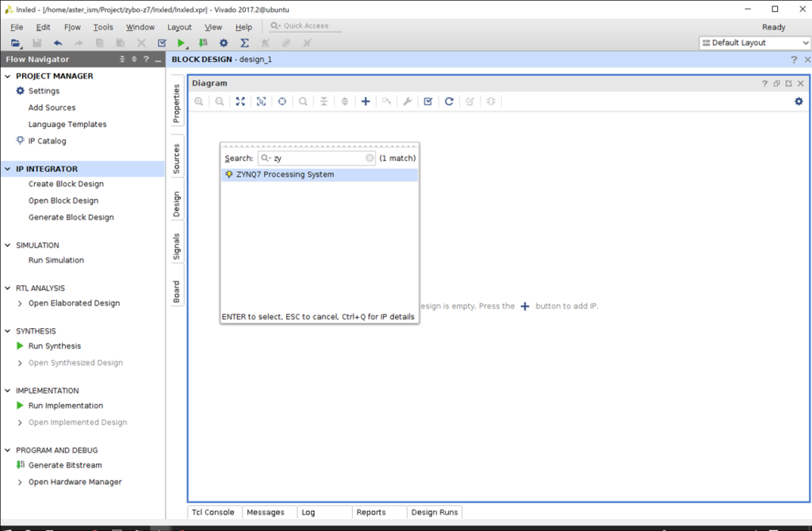The width and height of the screenshot is (812, 531).
Task: Click Create Block Design
Action: click(x=66, y=184)
